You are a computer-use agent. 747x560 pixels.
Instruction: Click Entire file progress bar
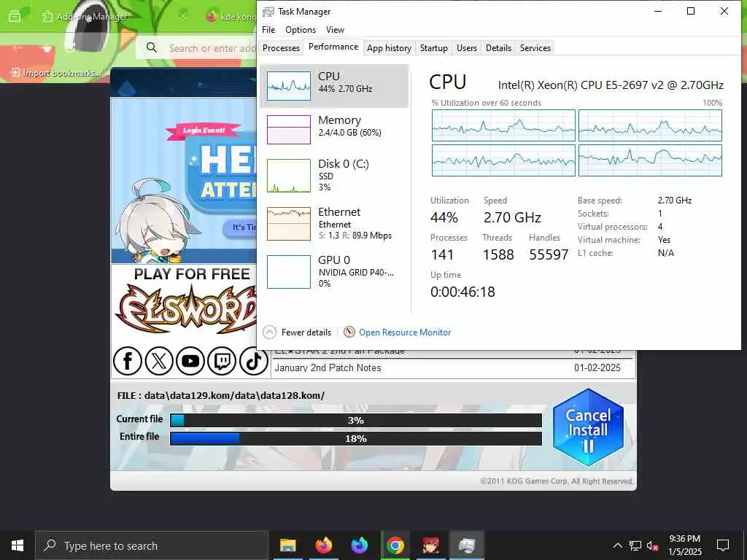[356, 438]
